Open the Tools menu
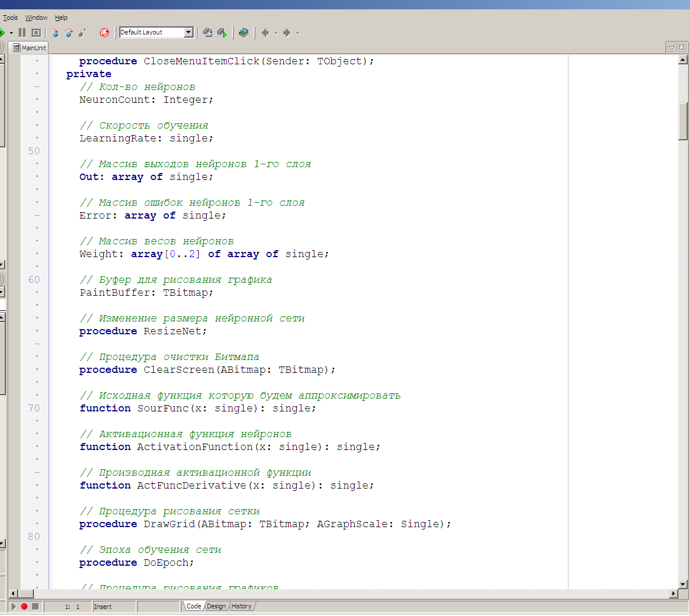The image size is (690, 616). pyautogui.click(x=11, y=18)
